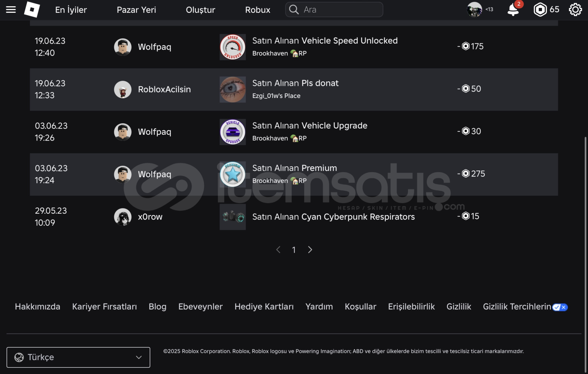This screenshot has width=588, height=374.
Task: Click the globe icon in language selector
Action: click(x=19, y=357)
